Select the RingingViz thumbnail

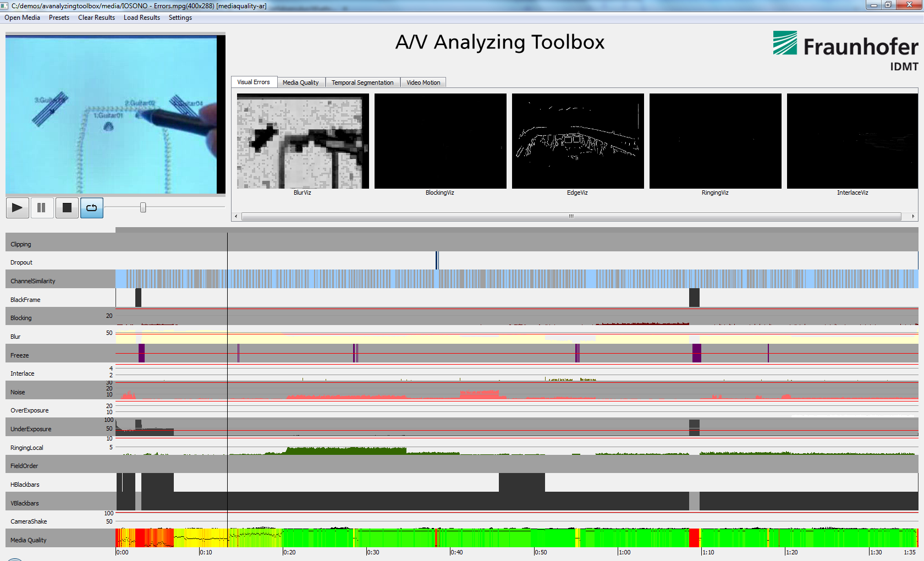tap(716, 141)
